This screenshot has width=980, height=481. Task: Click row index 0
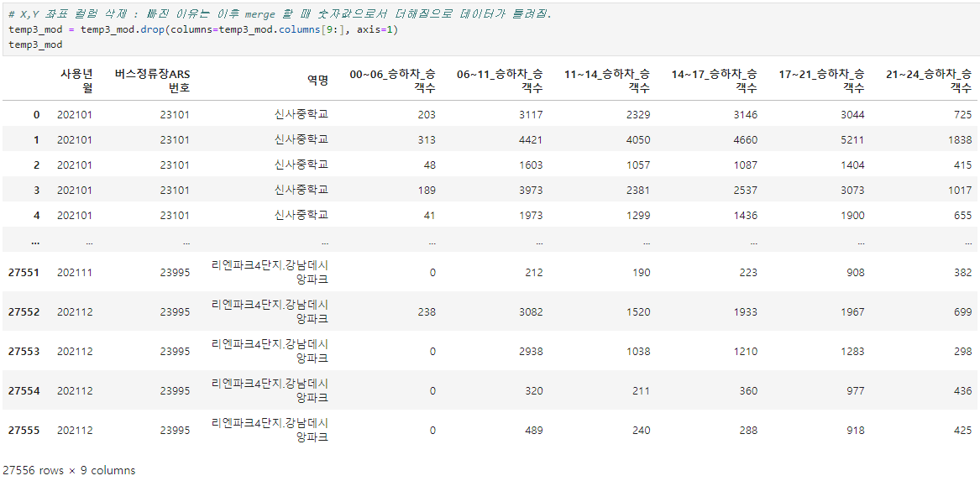coord(36,114)
